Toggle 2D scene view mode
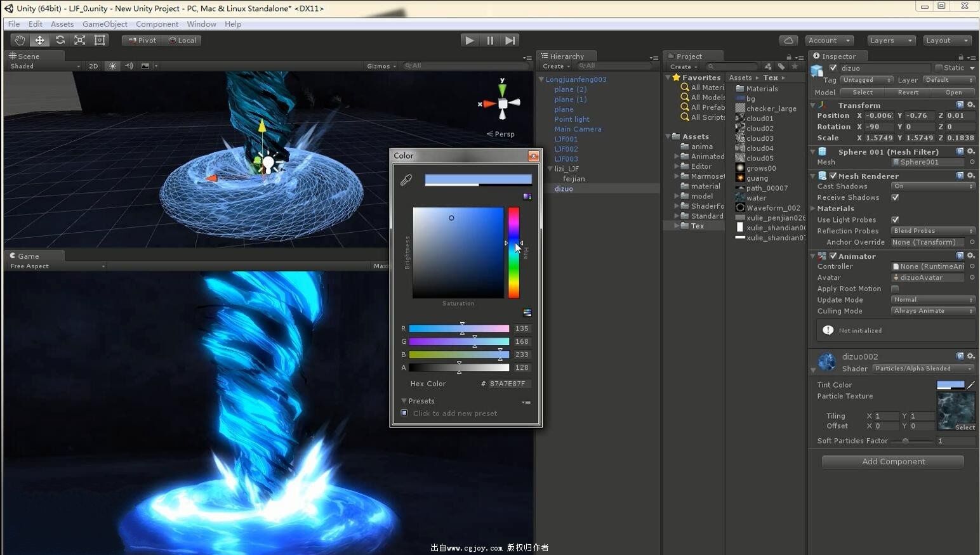This screenshot has height=555, width=980. pyautogui.click(x=93, y=66)
